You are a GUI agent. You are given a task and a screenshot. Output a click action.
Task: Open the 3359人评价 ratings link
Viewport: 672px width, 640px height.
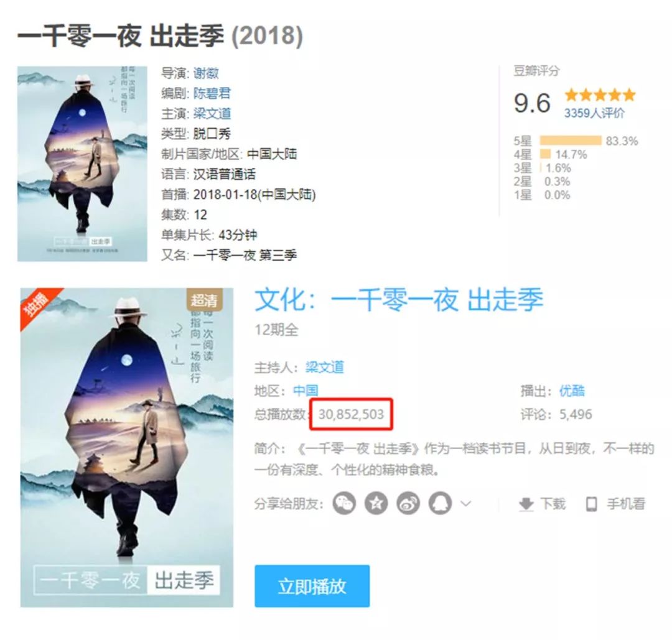[594, 113]
